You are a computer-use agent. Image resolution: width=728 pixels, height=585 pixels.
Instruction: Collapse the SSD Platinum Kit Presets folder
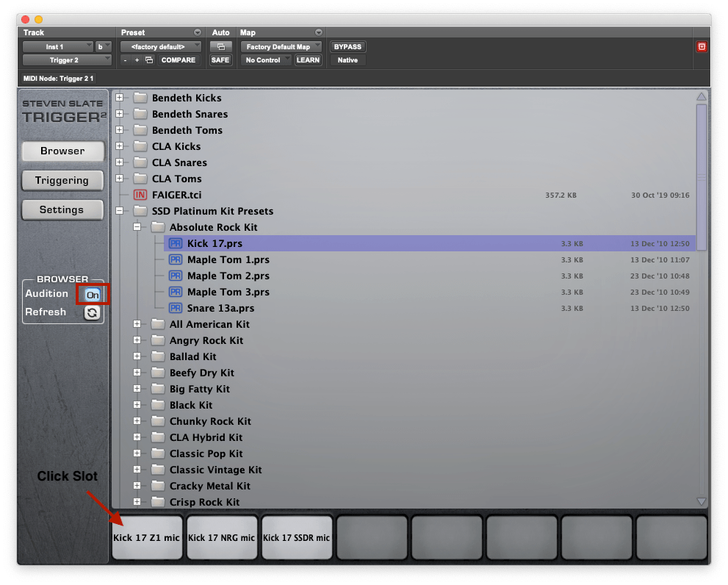120,211
